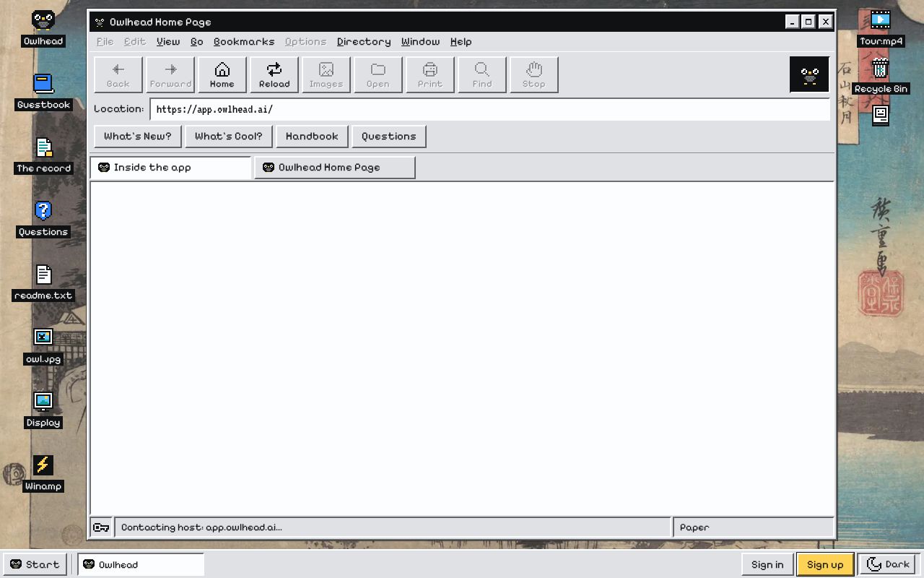924x578 pixels.
Task: Open the Handbook button
Action: click(x=312, y=136)
